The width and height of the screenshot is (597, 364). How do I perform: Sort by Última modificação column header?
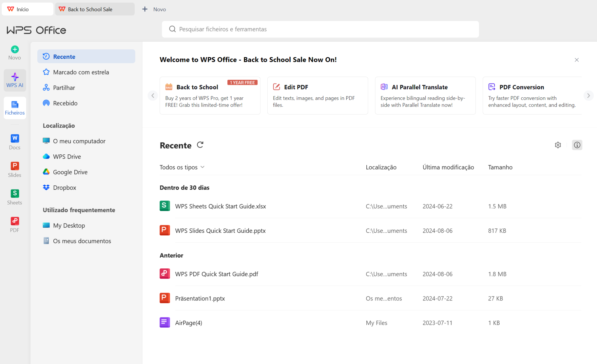(448, 167)
